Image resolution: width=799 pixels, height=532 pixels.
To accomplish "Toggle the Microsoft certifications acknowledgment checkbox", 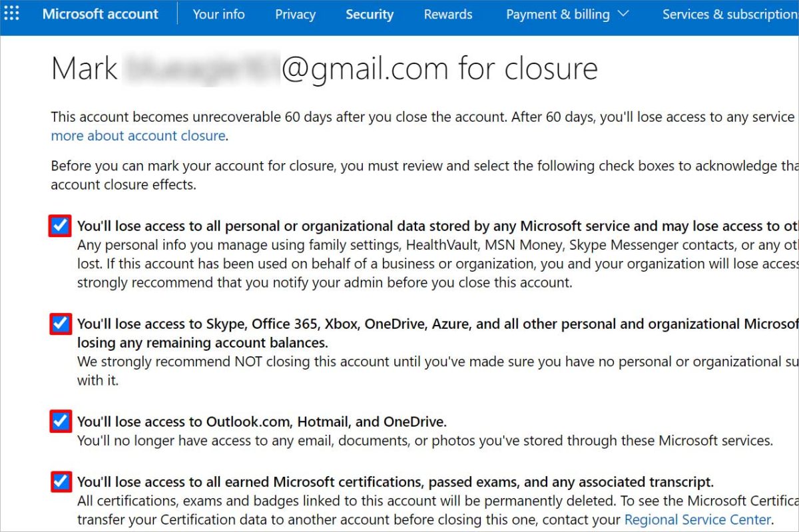I will (59, 481).
